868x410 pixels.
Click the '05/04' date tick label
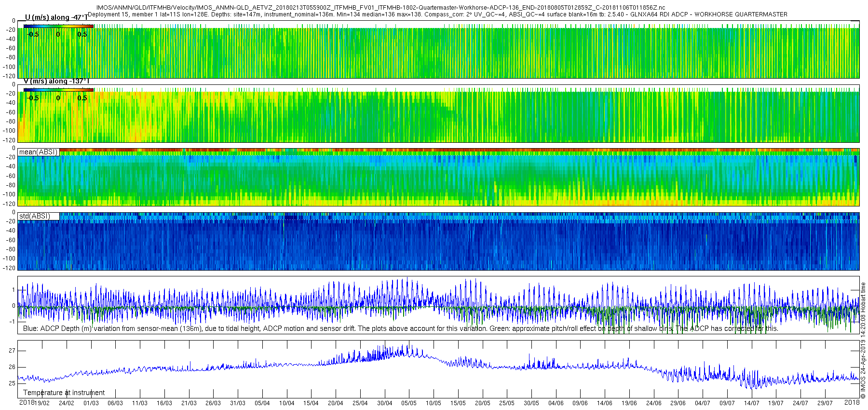[x=262, y=403]
